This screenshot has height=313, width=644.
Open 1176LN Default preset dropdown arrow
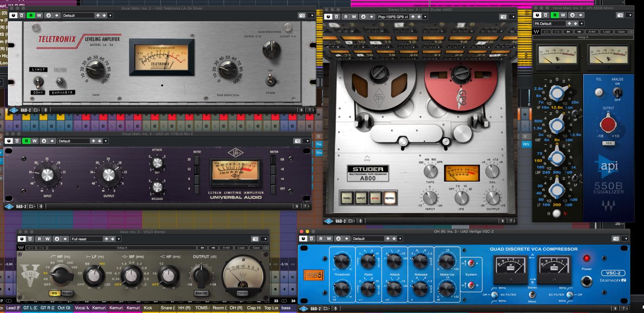click(x=106, y=141)
